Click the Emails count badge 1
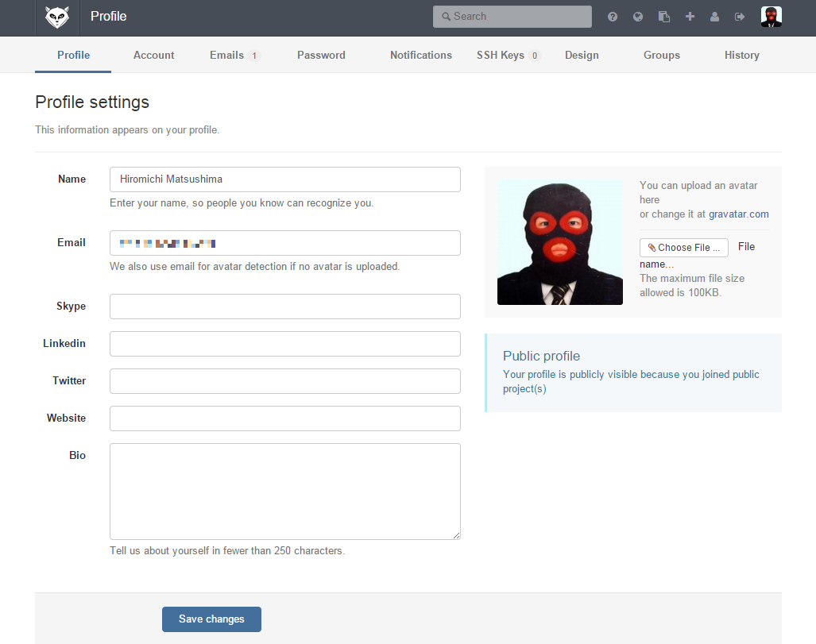Viewport: 816px width, 644px height. [x=254, y=56]
